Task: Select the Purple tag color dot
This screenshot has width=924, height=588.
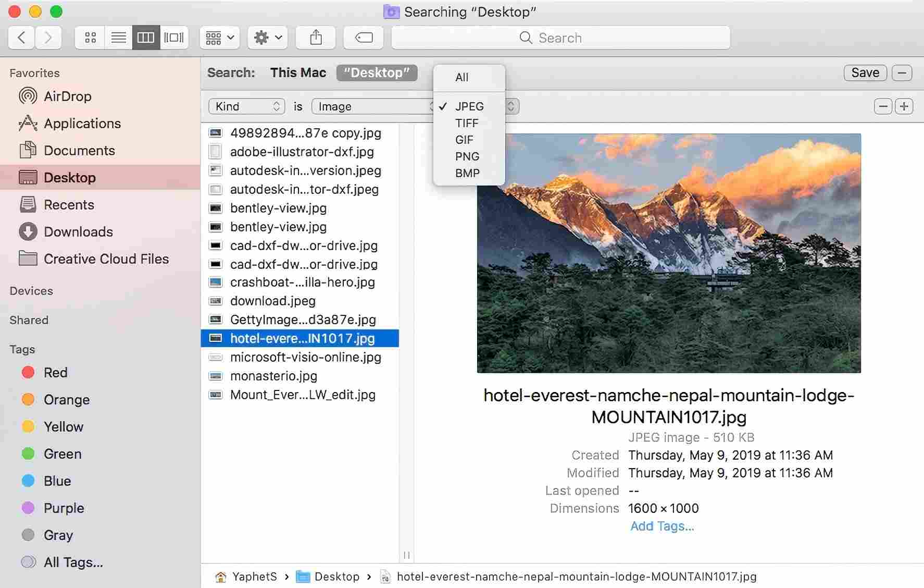Action: tap(28, 508)
